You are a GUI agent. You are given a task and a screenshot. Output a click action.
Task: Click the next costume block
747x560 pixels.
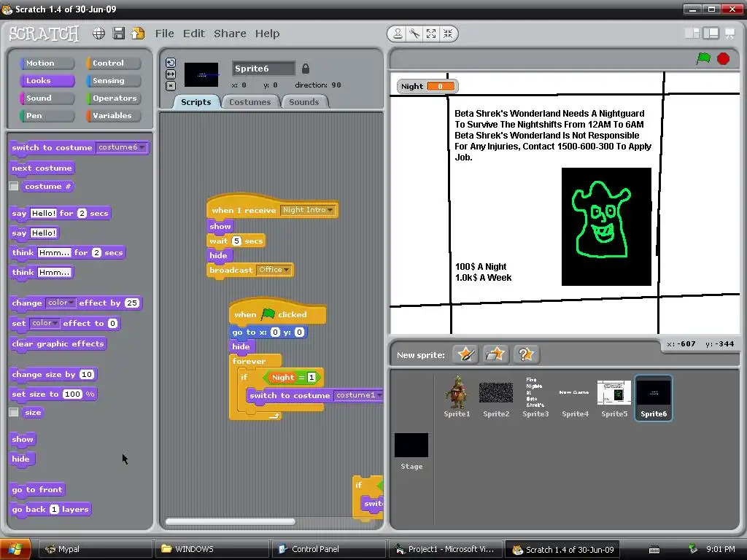(x=42, y=168)
